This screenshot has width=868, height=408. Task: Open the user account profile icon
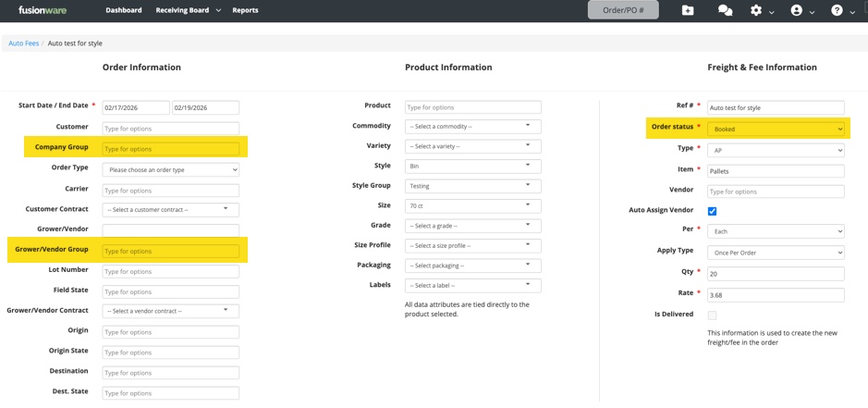coord(797,10)
